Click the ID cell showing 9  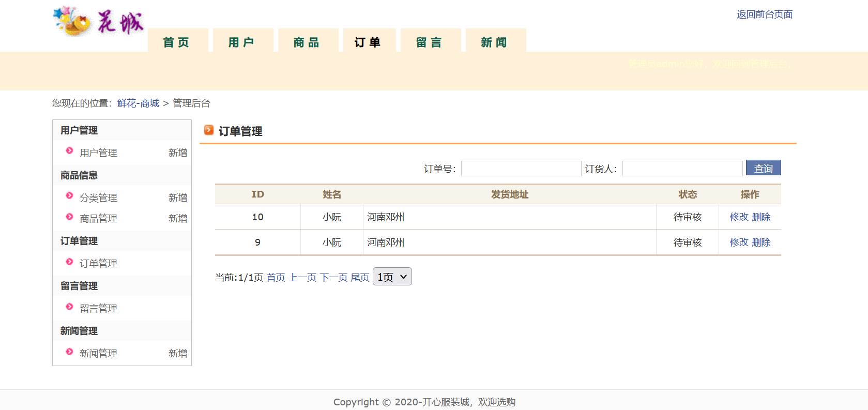pyautogui.click(x=257, y=242)
